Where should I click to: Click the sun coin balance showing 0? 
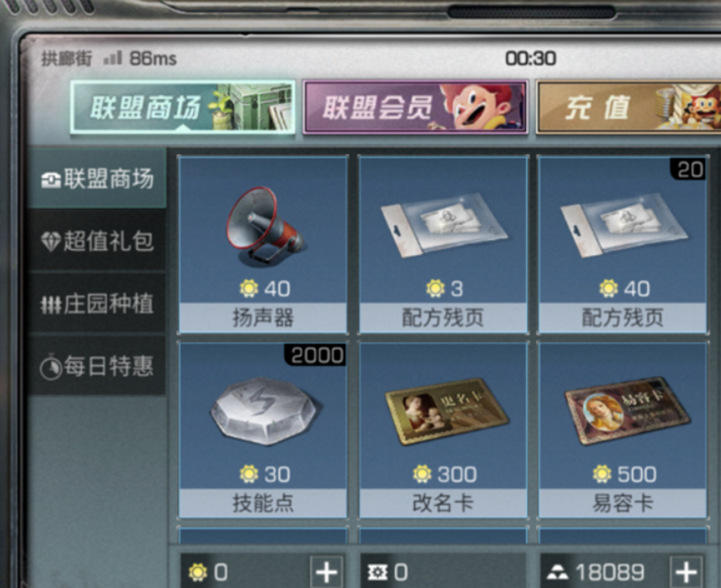coord(208,572)
